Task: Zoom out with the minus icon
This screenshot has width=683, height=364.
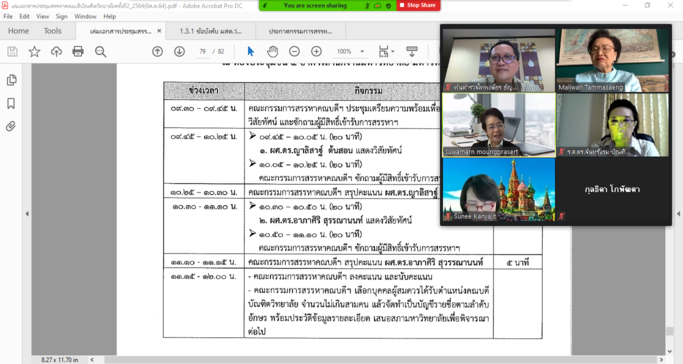Action: click(294, 51)
